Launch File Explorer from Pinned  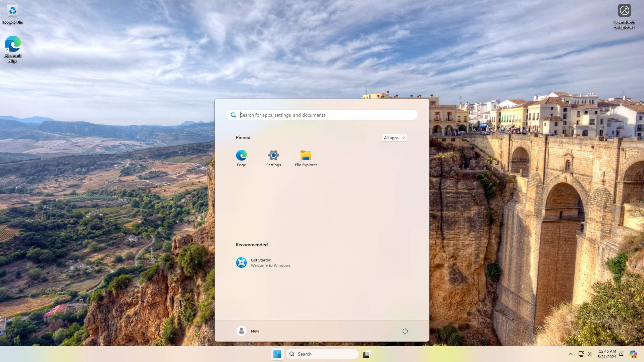click(x=306, y=158)
